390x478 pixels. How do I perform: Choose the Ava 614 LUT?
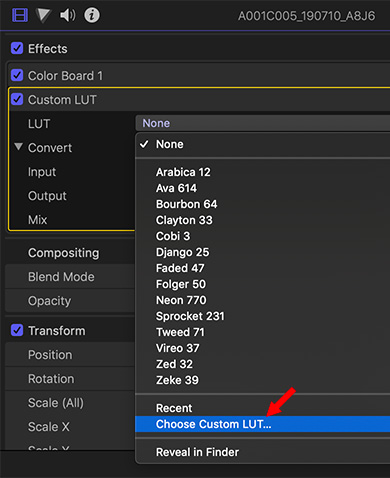point(263,188)
